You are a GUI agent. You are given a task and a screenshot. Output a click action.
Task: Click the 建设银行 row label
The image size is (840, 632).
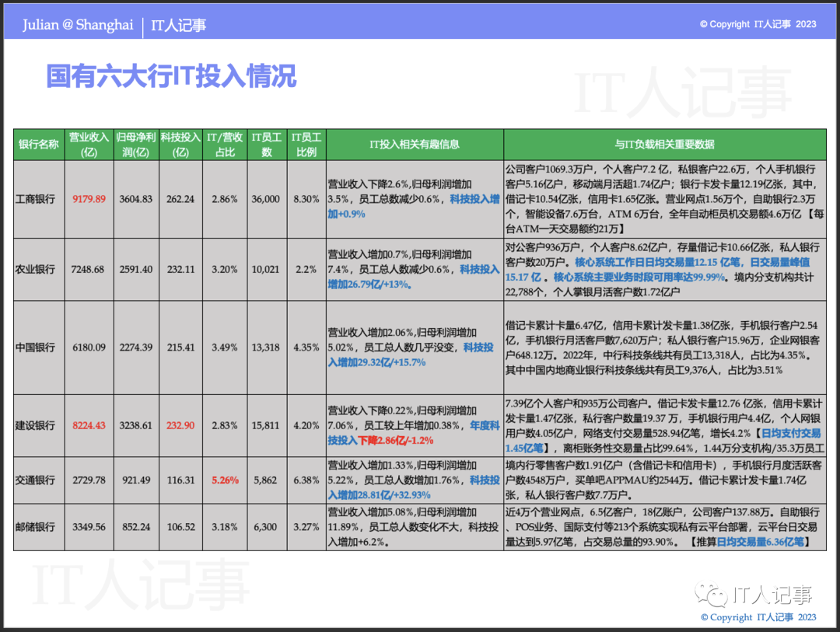tap(35, 426)
